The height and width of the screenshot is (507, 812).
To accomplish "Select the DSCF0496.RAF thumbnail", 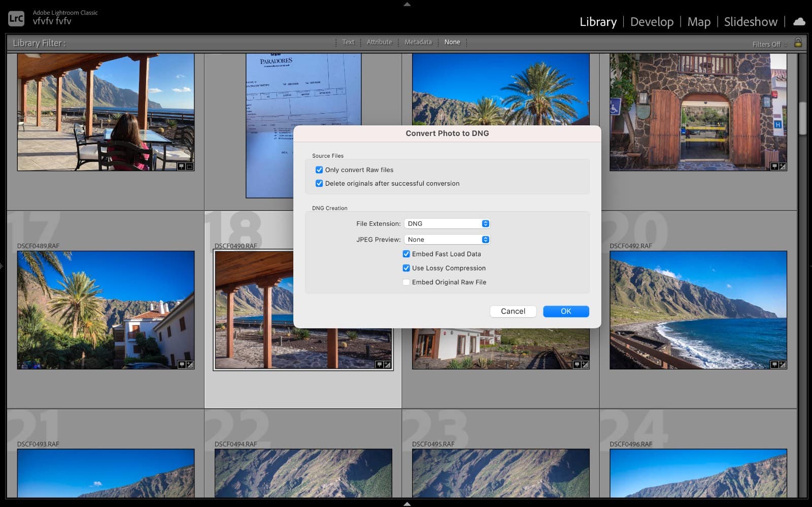I will click(698, 473).
